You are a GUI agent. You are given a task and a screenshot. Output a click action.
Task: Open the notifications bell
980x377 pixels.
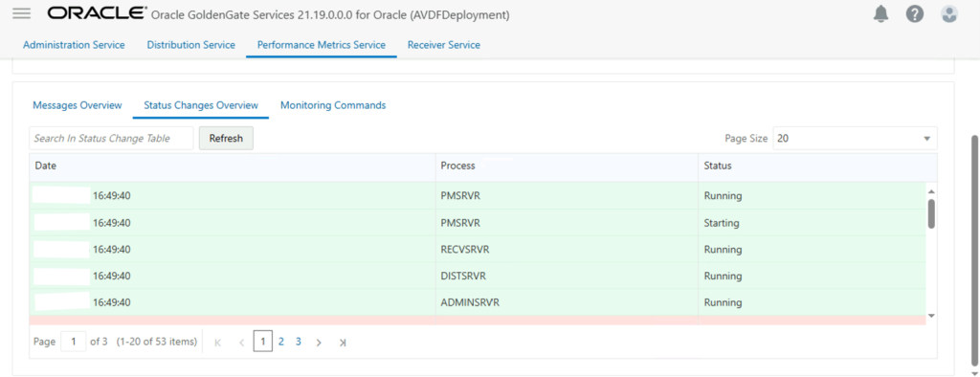[881, 13]
